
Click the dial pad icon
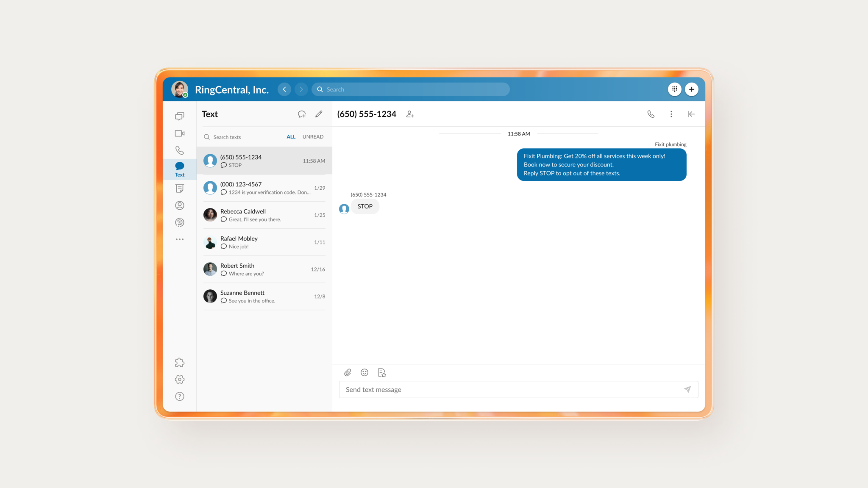tap(674, 89)
